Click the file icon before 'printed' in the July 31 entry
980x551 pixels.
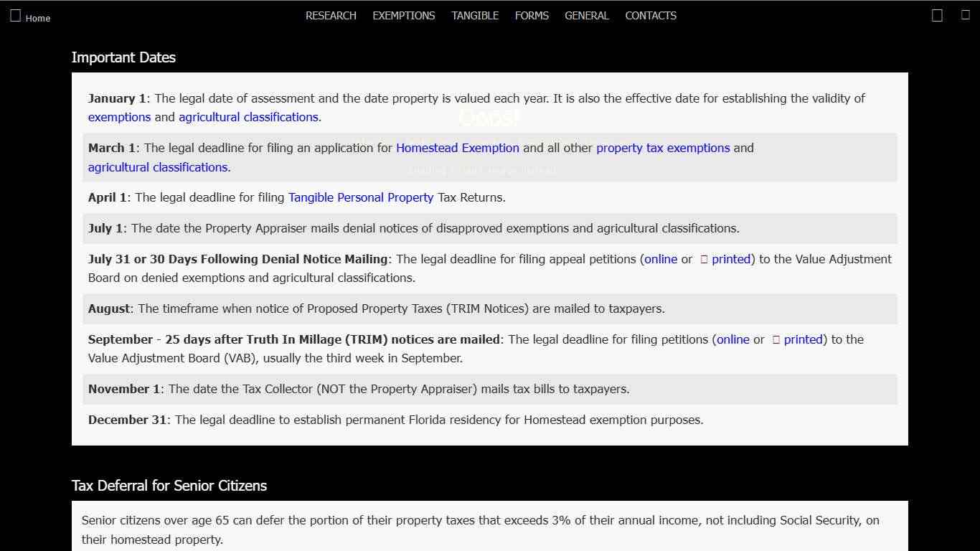point(704,260)
